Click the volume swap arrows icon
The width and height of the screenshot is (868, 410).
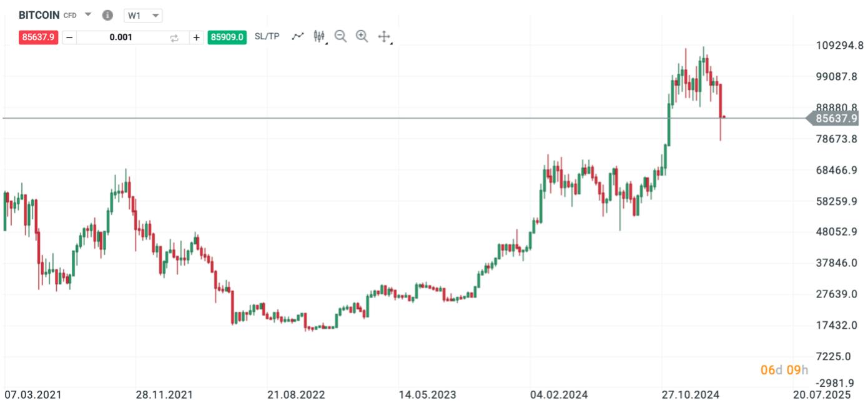[x=174, y=37]
